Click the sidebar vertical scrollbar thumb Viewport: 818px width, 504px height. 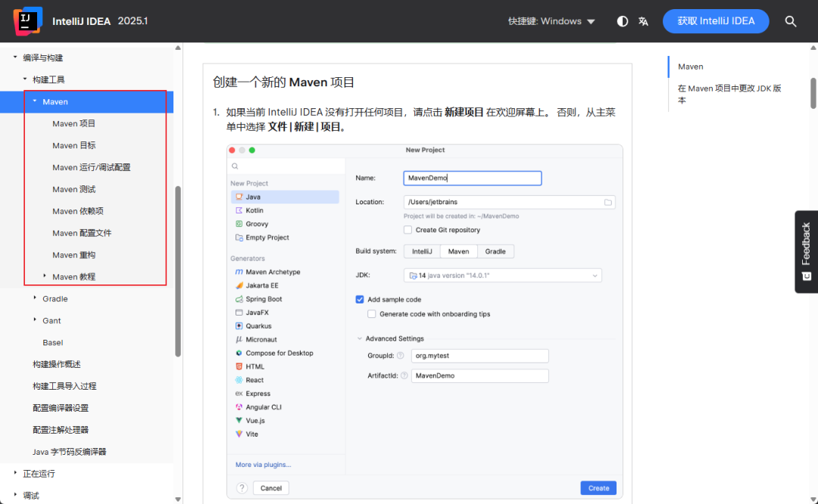click(178, 271)
